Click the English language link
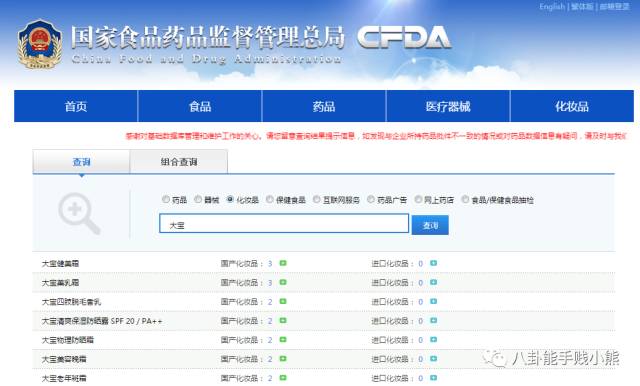 point(552,7)
